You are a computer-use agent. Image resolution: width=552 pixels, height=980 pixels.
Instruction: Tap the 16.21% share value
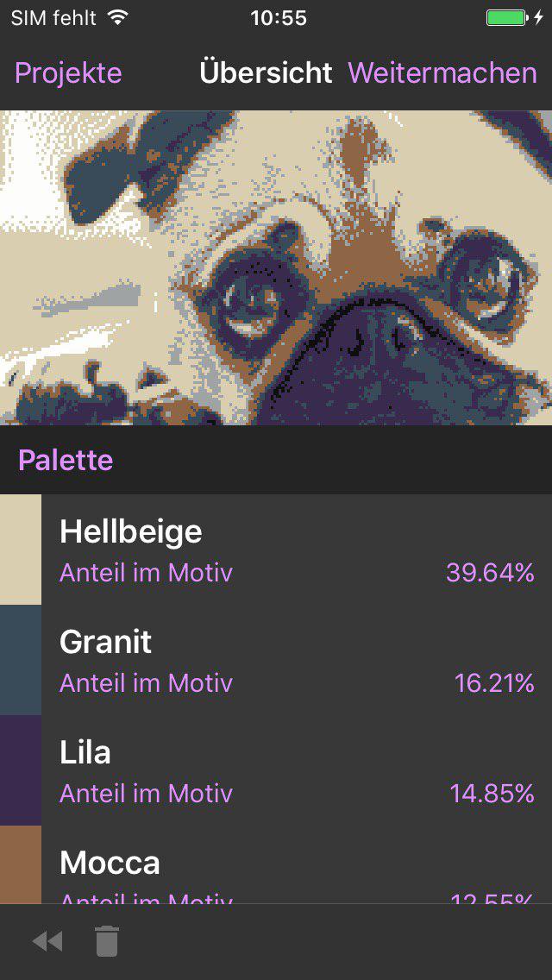494,683
